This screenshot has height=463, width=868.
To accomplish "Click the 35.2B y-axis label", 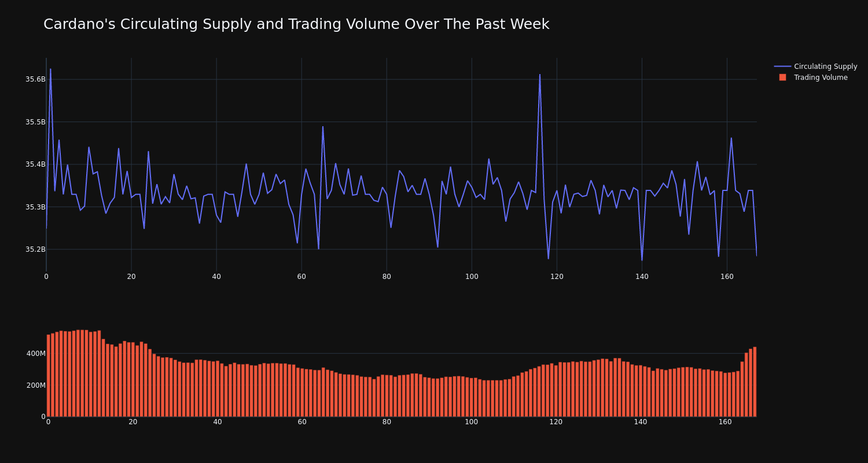I will click(35, 249).
